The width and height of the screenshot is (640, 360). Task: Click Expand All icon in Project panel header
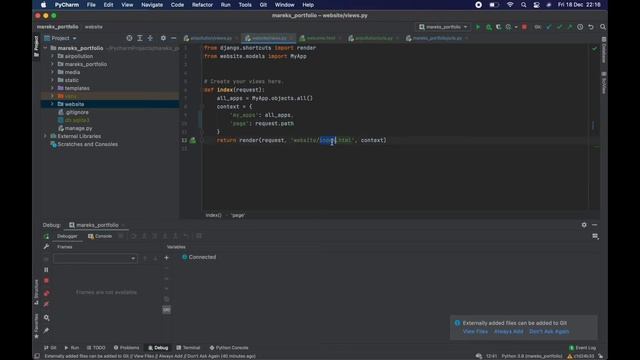140,38
